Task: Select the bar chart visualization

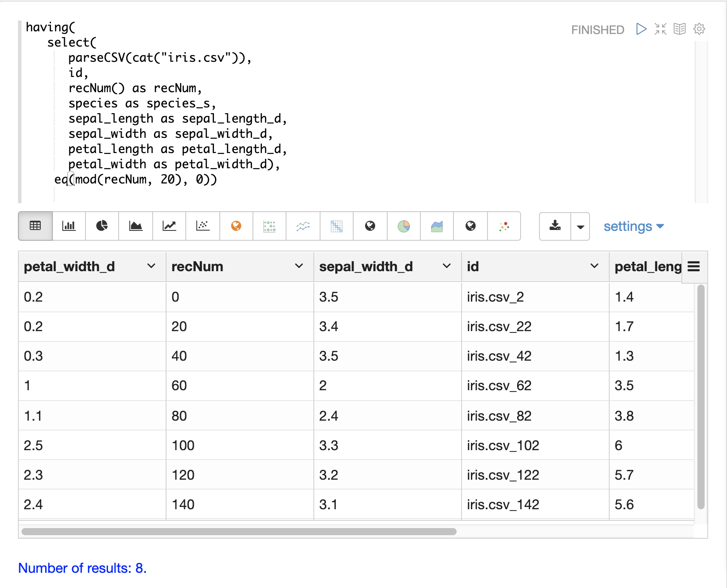Action: [69, 226]
